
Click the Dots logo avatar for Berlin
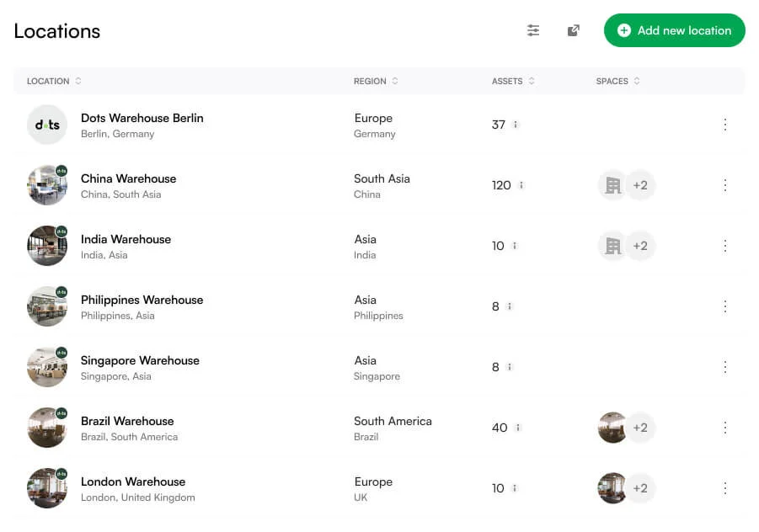(x=47, y=125)
